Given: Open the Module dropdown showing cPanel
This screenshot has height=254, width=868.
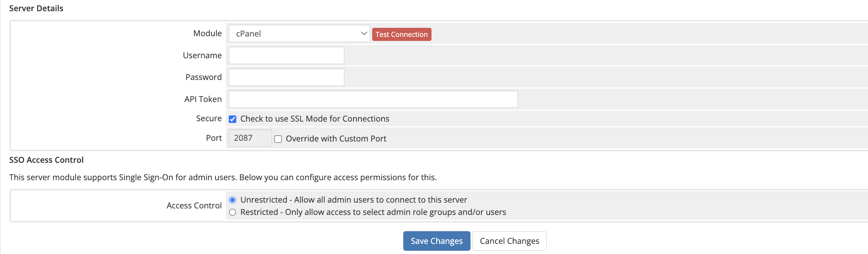Looking at the screenshot, I should tap(299, 34).
